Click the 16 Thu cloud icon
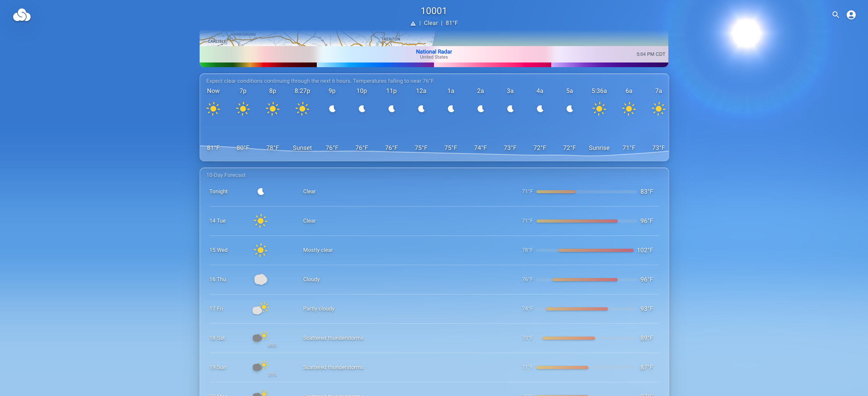Image resolution: width=868 pixels, height=396 pixels. 261,280
